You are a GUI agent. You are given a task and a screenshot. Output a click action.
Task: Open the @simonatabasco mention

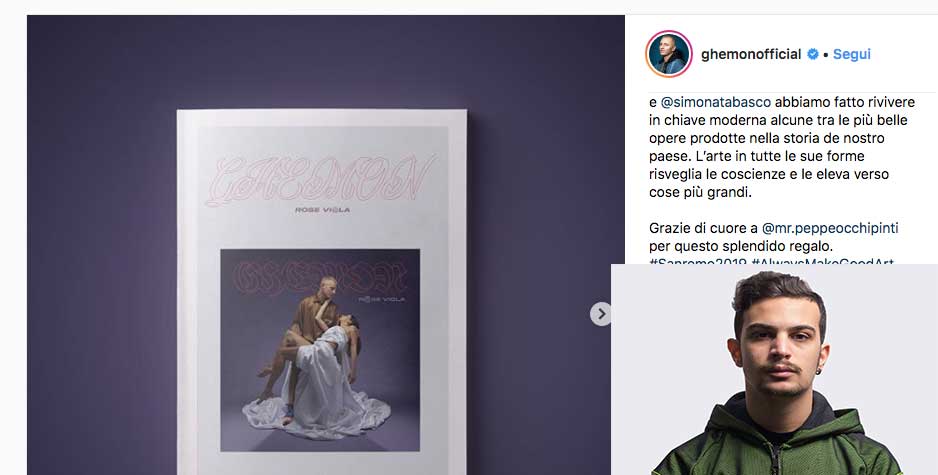715,102
